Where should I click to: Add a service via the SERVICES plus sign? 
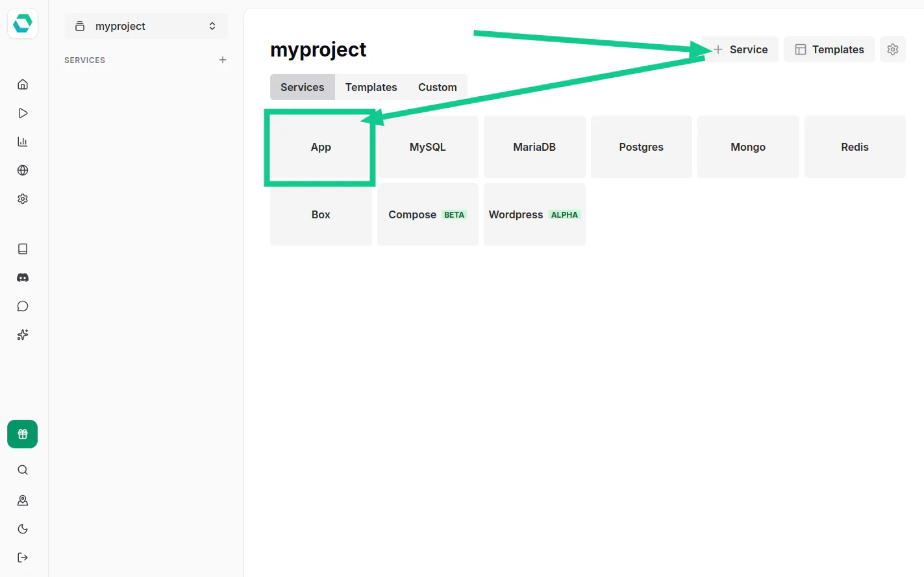point(223,59)
